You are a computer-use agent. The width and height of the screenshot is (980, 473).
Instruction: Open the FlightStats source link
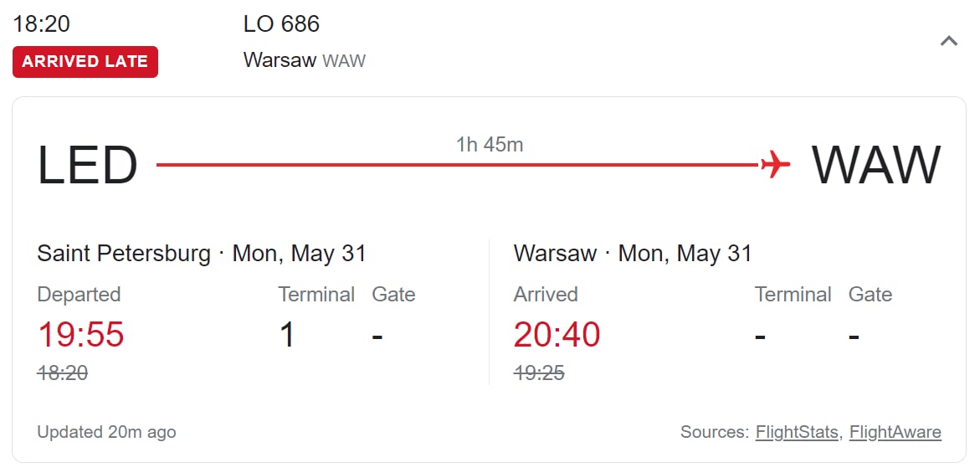(796, 432)
